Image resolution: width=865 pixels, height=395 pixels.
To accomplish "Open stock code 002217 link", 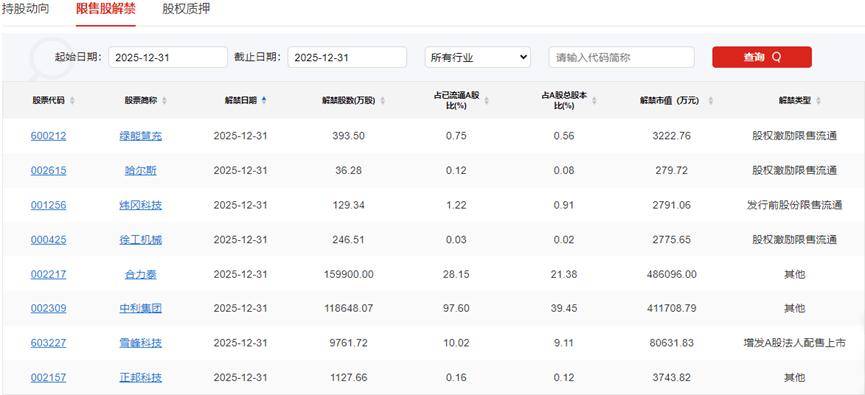I will pyautogui.click(x=49, y=274).
